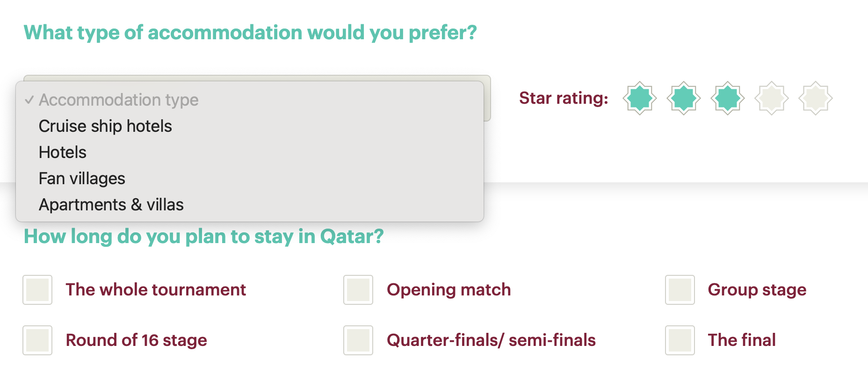This screenshot has width=868, height=388.
Task: Choose Cruise ship hotels from dropdown
Action: pyautogui.click(x=105, y=126)
